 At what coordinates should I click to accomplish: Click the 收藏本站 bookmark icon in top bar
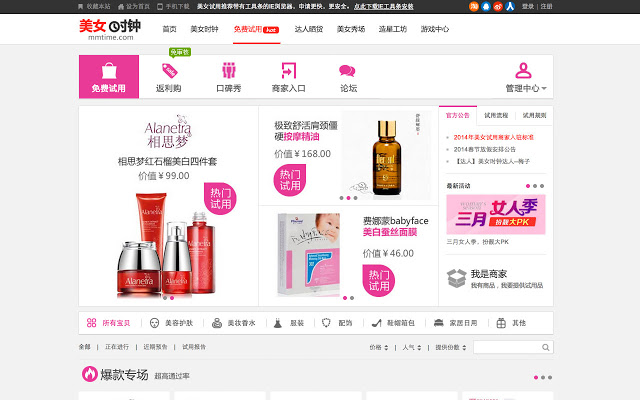(x=80, y=7)
